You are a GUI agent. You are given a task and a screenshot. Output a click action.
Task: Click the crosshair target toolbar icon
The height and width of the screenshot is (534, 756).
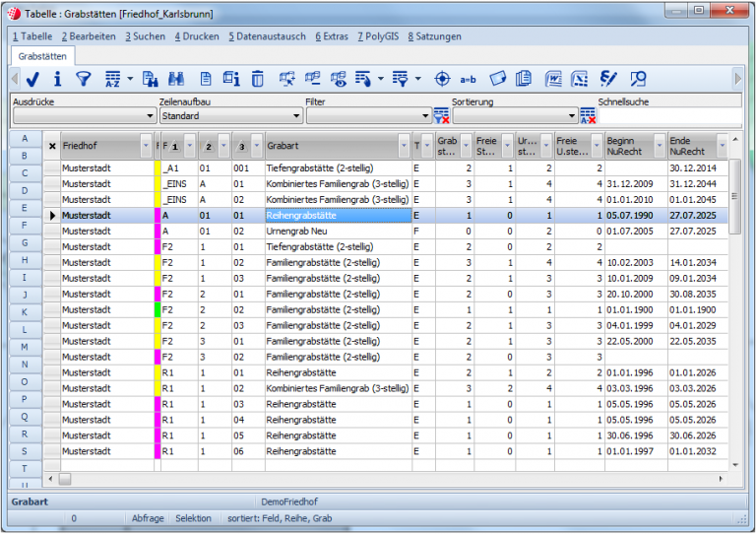point(442,79)
